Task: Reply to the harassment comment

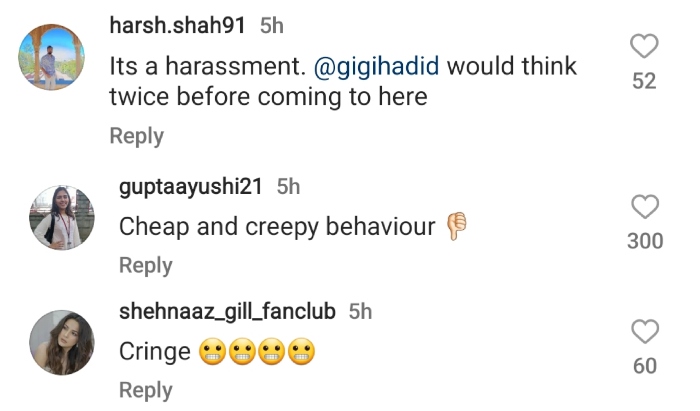Action: pyautogui.click(x=137, y=136)
